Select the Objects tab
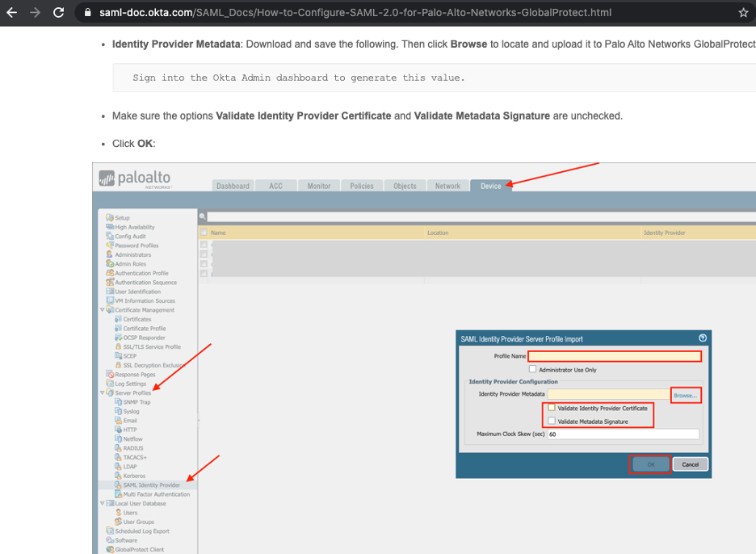 click(x=405, y=186)
